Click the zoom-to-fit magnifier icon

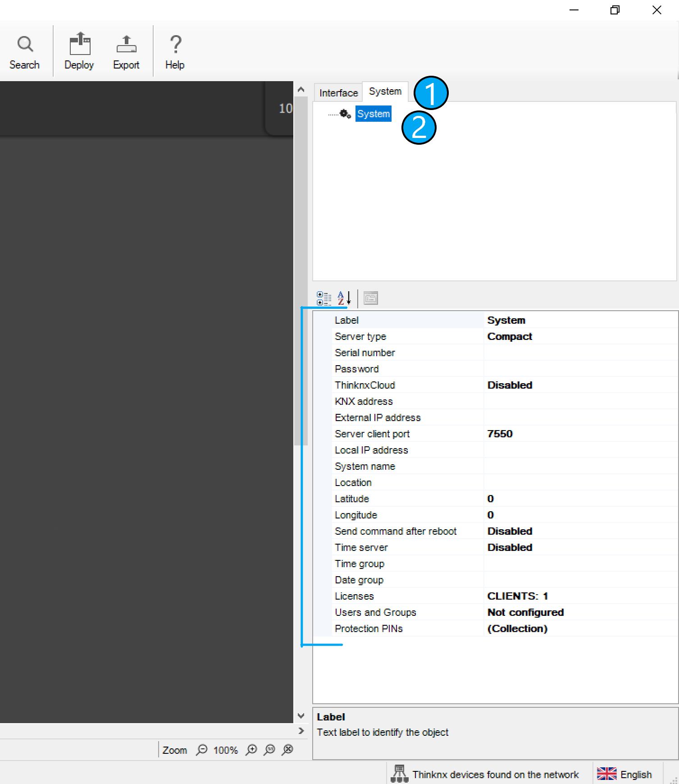pyautogui.click(x=287, y=750)
